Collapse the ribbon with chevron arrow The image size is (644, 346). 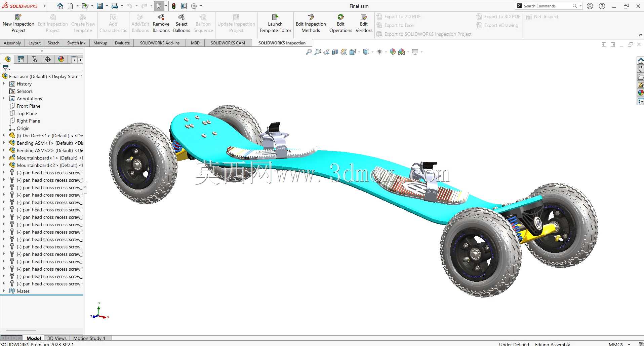pyautogui.click(x=640, y=35)
